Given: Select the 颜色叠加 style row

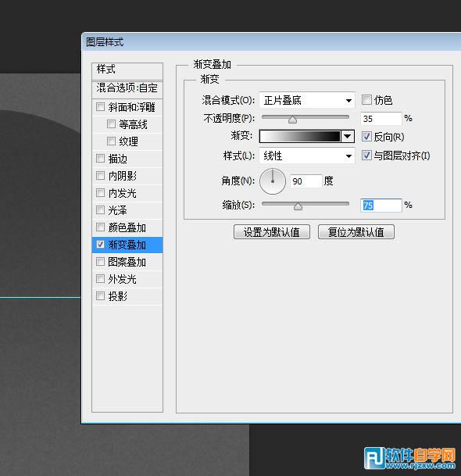Looking at the screenshot, I should coord(127,227).
